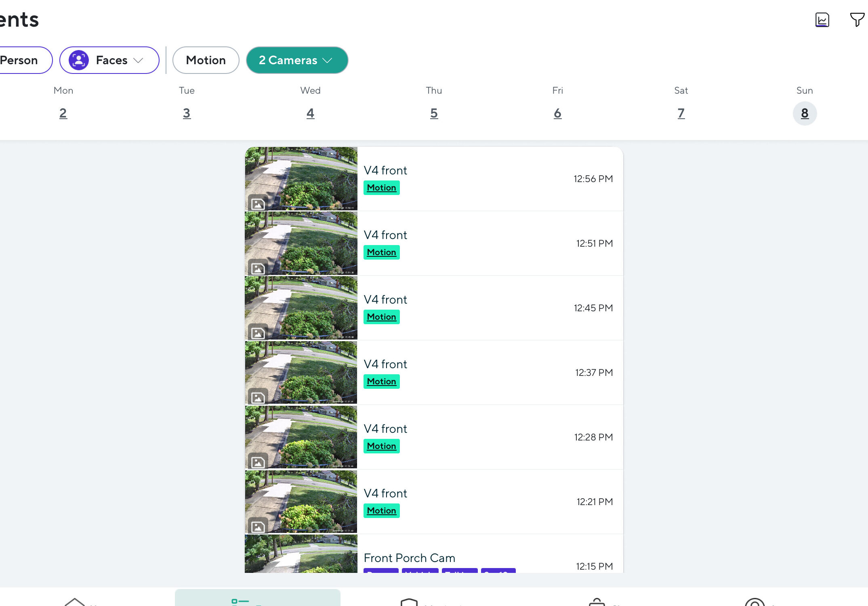868x606 pixels.
Task: Click Motion tag on 12:51 PM event
Action: click(x=381, y=252)
